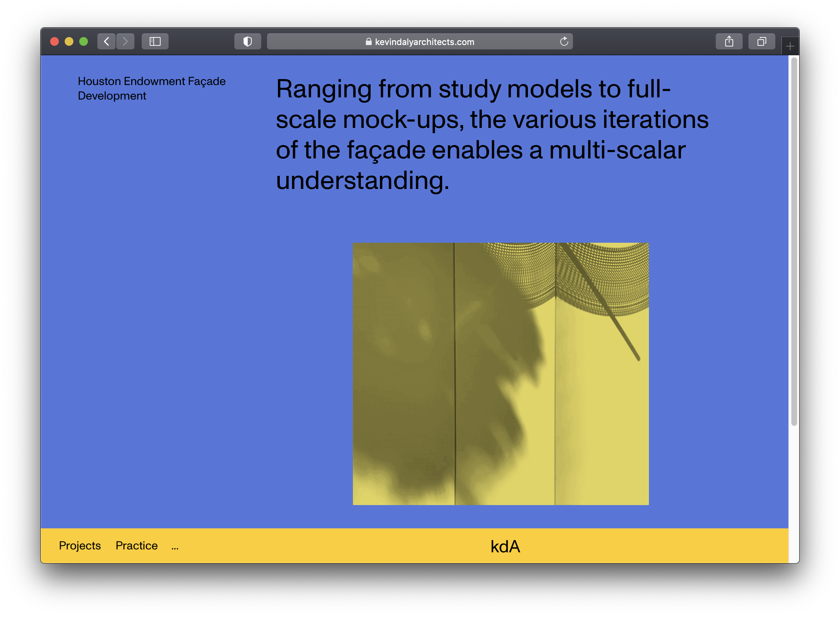840x617 pixels.
Task: Click the forward navigation arrow
Action: (x=125, y=41)
